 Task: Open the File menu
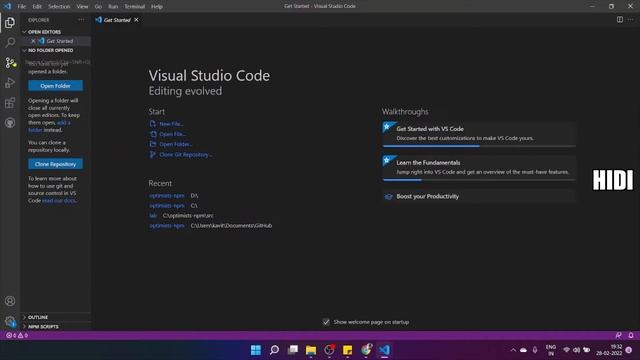click(22, 7)
